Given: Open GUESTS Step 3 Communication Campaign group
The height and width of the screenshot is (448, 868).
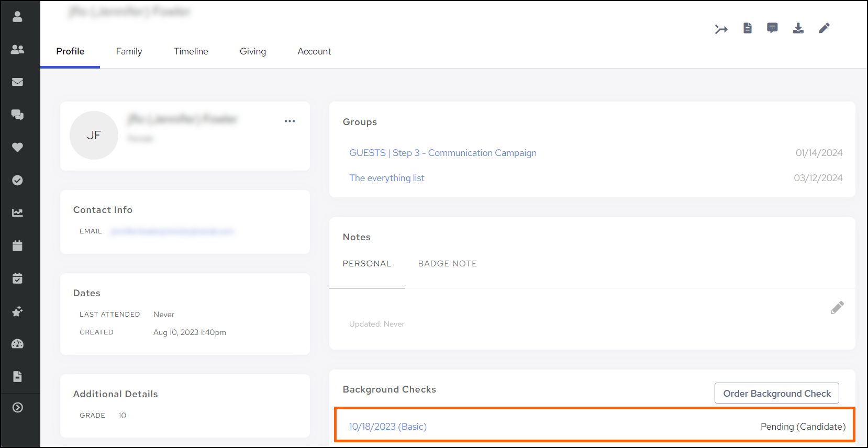Looking at the screenshot, I should pyautogui.click(x=442, y=153).
